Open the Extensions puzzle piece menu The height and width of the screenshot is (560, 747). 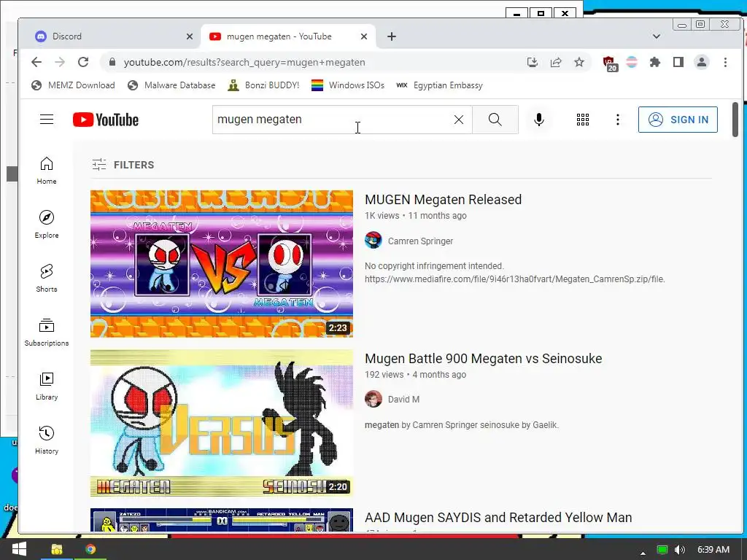pos(655,62)
